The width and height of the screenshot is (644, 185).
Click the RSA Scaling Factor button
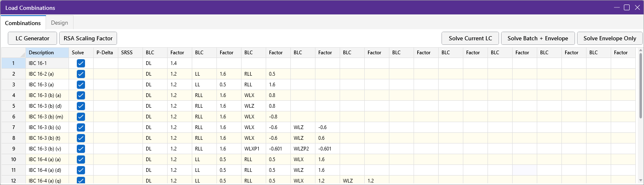(x=88, y=38)
